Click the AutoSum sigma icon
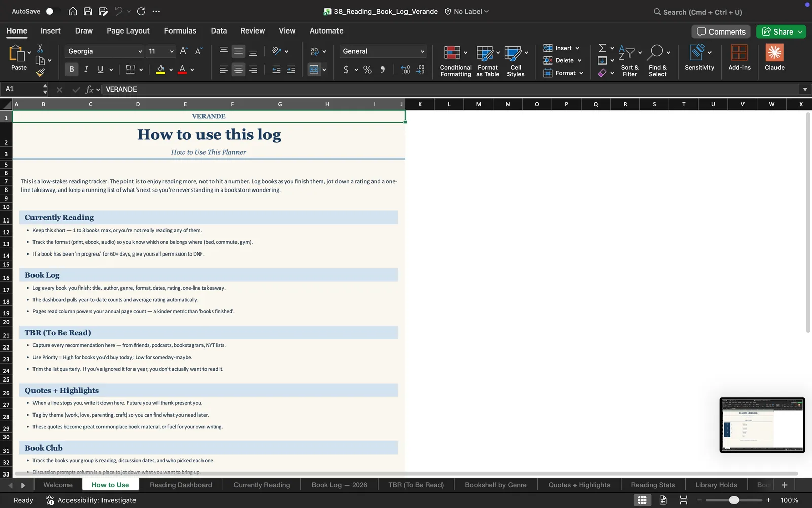Screen dimensions: 812x508 [602, 48]
